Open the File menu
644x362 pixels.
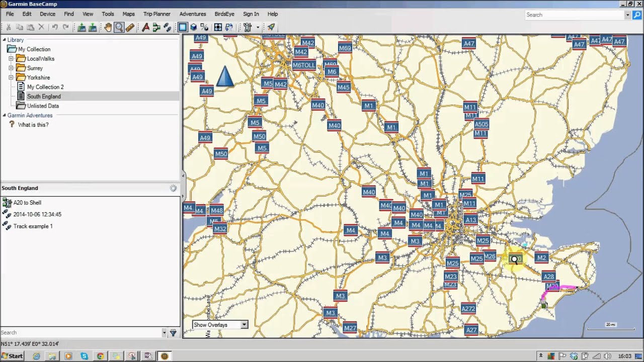[10, 14]
